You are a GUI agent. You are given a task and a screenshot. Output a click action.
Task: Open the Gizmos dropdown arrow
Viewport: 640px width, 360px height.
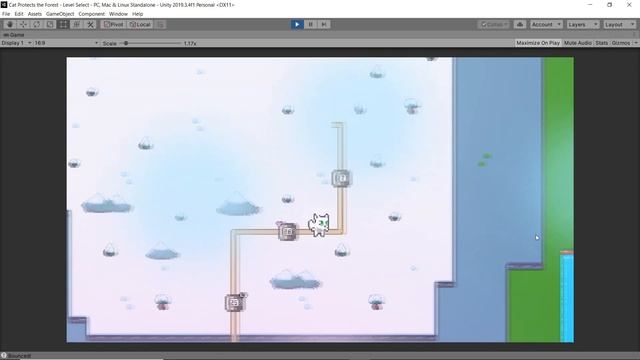coord(636,43)
